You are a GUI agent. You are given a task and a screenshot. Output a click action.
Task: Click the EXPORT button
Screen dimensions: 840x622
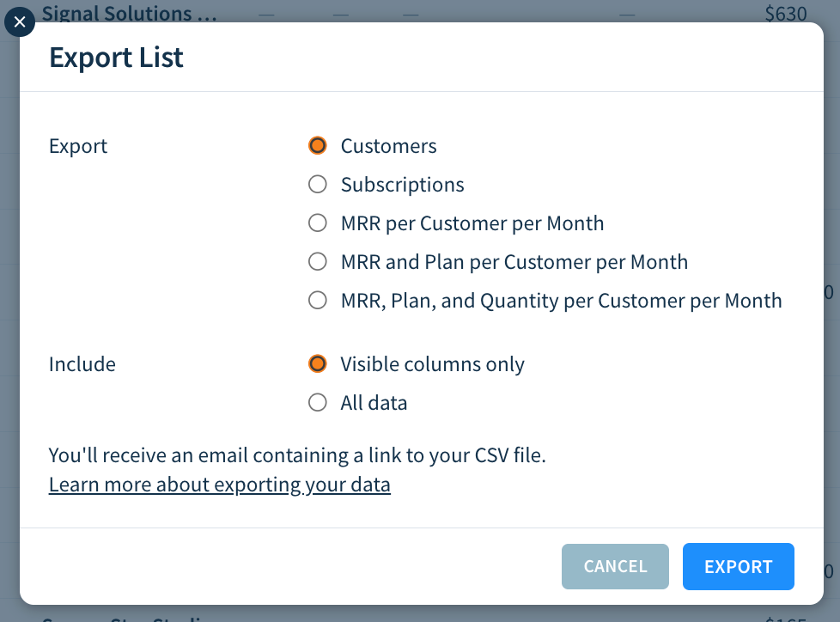(x=738, y=566)
